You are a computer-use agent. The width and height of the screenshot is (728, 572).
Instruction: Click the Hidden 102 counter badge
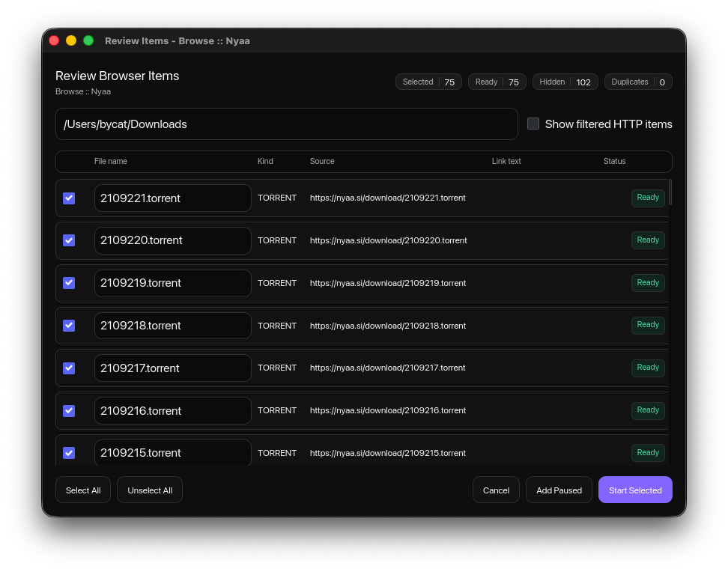(565, 82)
